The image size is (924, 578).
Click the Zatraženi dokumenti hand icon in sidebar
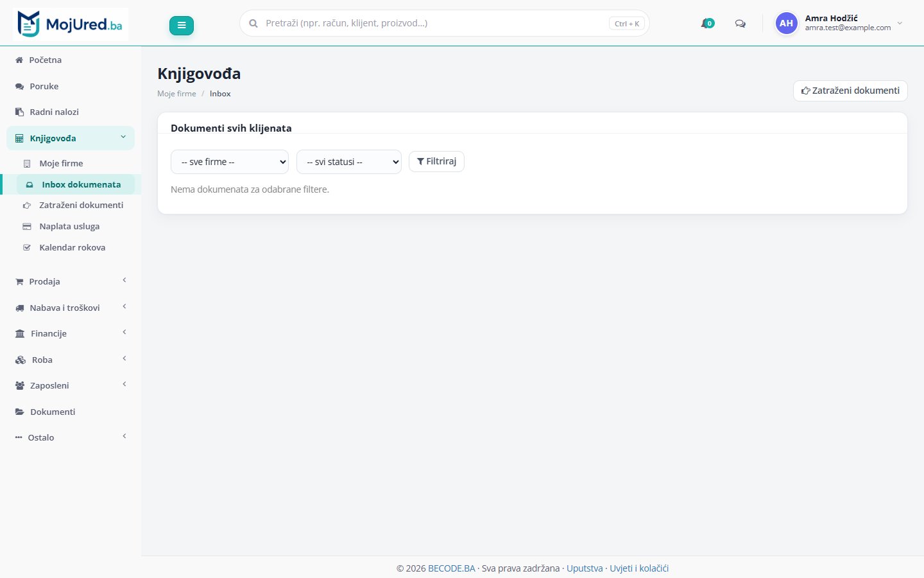click(27, 206)
